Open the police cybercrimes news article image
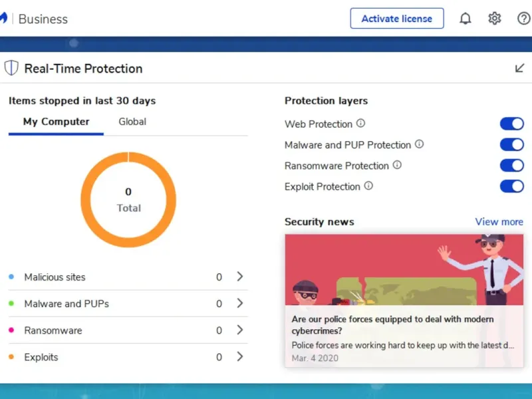This screenshot has width=532, height=399. coord(404,269)
